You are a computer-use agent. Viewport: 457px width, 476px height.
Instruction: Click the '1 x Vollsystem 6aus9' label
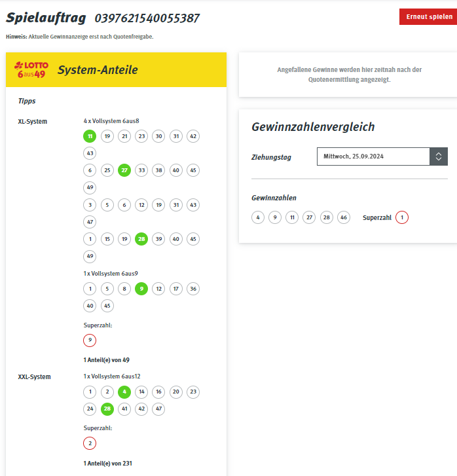click(x=111, y=274)
